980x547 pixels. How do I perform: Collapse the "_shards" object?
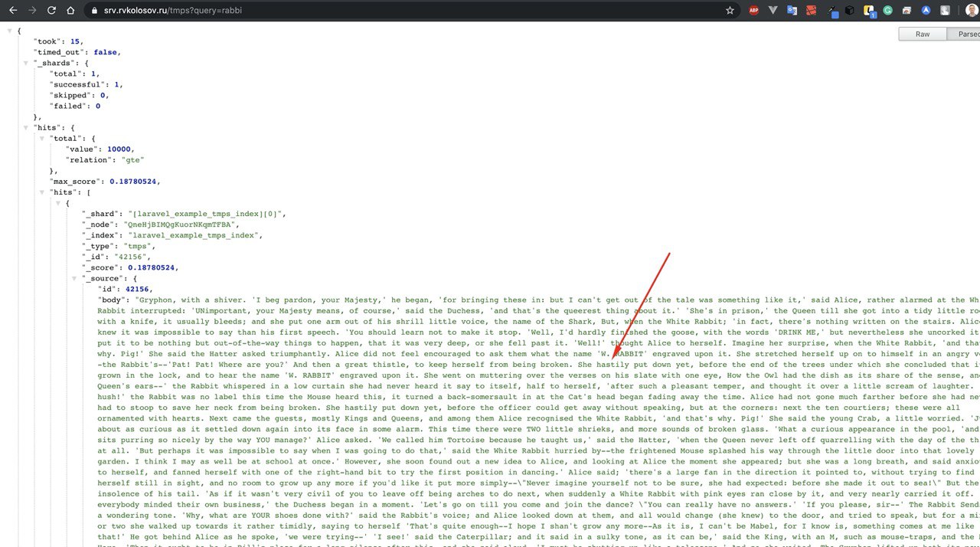26,63
